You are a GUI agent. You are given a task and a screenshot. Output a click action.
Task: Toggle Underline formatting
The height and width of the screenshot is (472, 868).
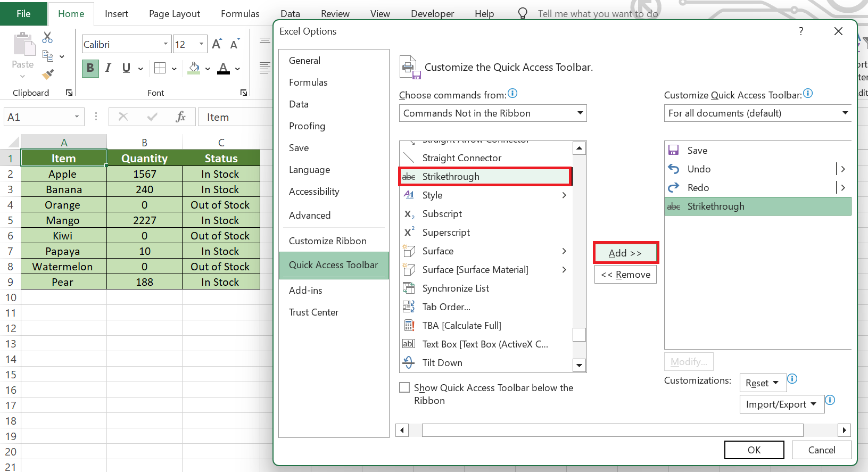coord(126,68)
